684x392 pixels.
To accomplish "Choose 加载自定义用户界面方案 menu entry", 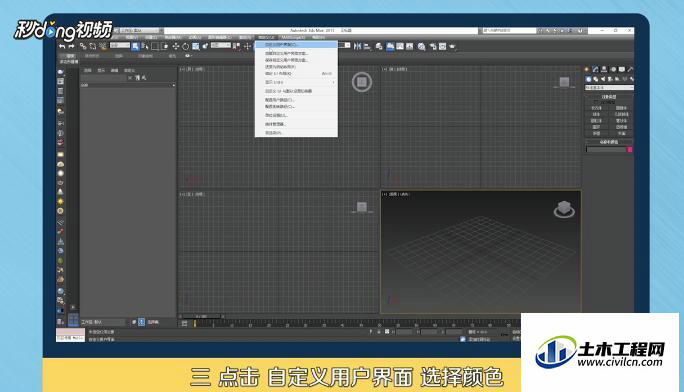I will 296,53.
